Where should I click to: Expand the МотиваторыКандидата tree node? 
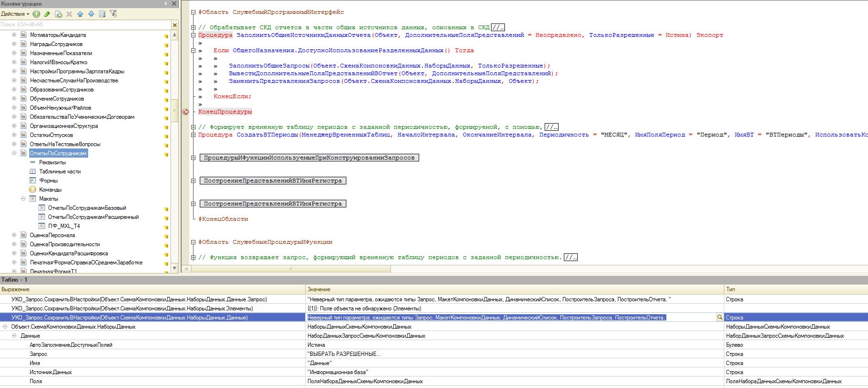14,35
